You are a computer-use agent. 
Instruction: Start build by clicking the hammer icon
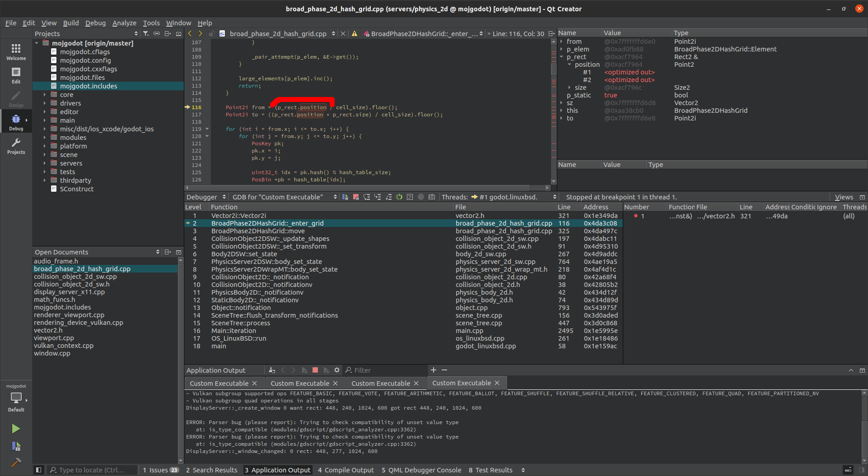pos(16,463)
